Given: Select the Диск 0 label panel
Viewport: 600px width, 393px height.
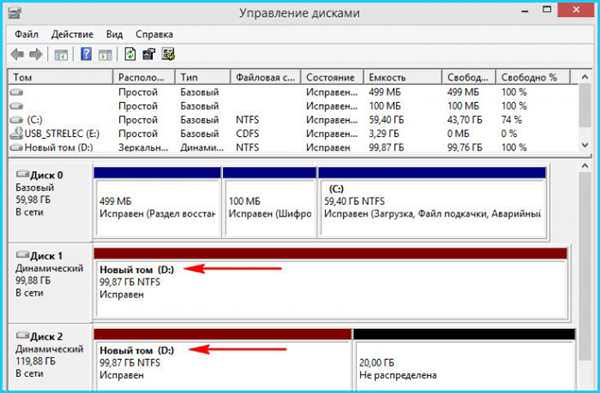Looking at the screenshot, I should (50, 201).
